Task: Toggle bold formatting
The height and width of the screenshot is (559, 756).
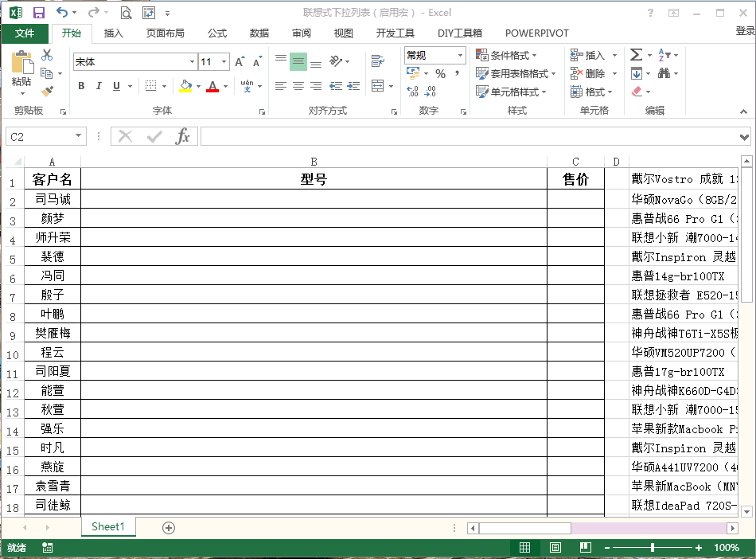Action: tap(81, 86)
